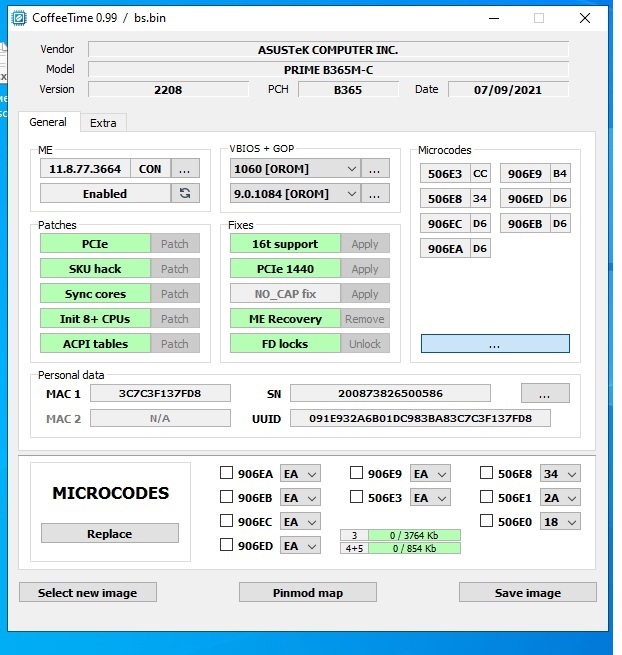This screenshot has height=655, width=622.
Task: Click Apply next to NO_CAP fix
Action: (x=365, y=294)
